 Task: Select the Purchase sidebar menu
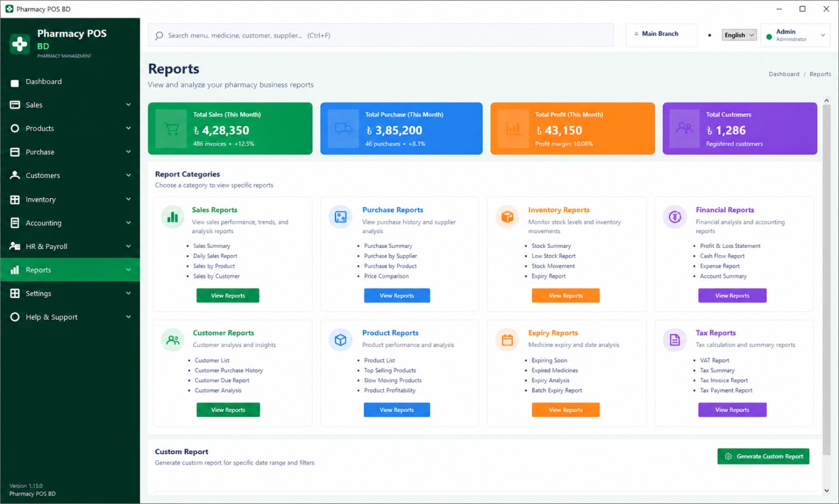pos(70,152)
